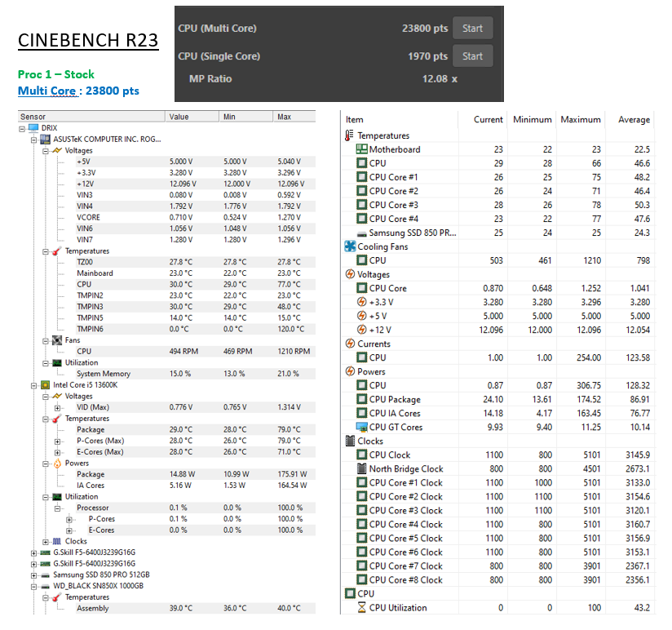Click the ASUSTeK motherboard icon
The width and height of the screenshot is (672, 630).
(x=45, y=140)
